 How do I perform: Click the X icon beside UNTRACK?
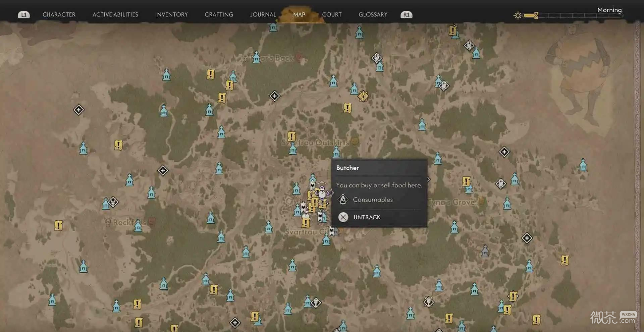point(343,217)
